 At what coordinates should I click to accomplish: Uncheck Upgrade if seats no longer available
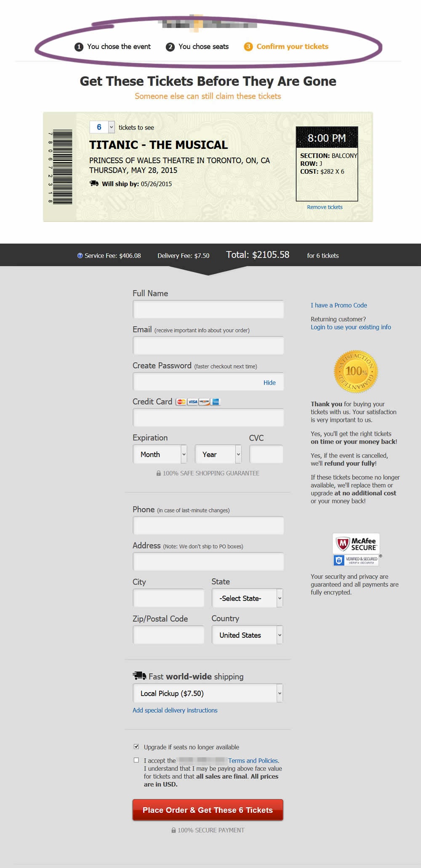point(136,746)
